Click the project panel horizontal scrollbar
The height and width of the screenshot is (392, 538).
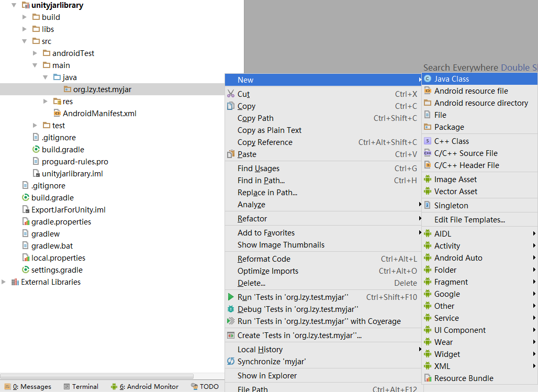pos(97,376)
